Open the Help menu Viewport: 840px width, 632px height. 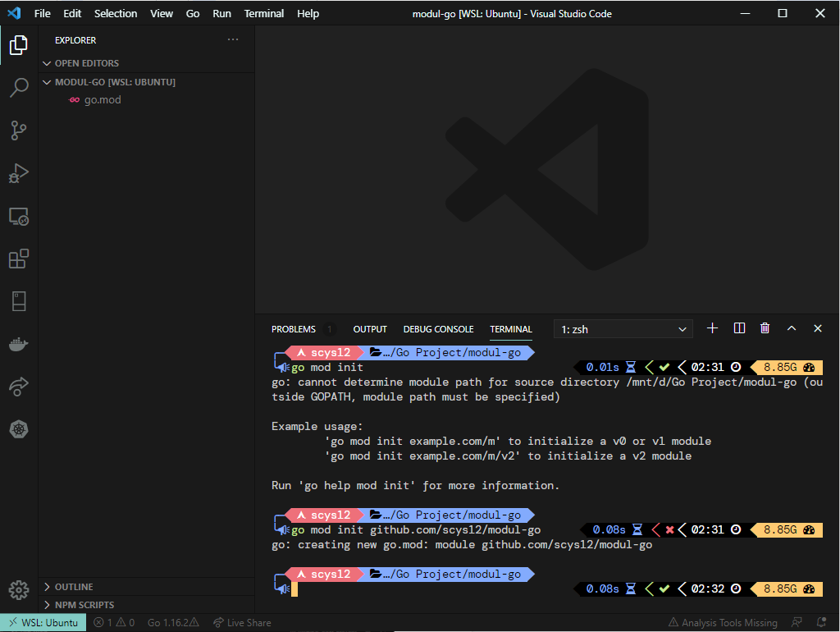[x=308, y=13]
